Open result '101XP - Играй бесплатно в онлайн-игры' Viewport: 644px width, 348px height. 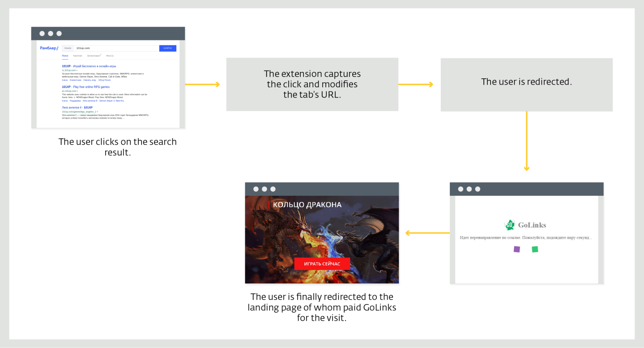pyautogui.click(x=89, y=66)
